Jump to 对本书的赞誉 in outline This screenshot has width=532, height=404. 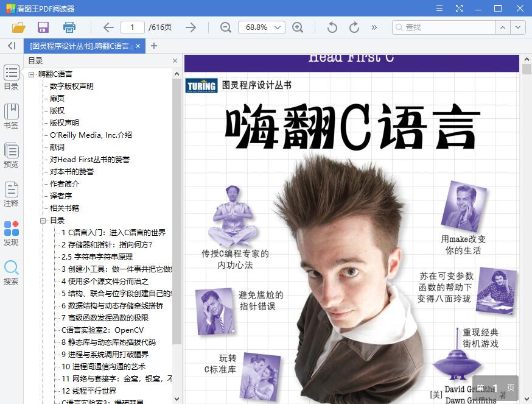(72, 172)
